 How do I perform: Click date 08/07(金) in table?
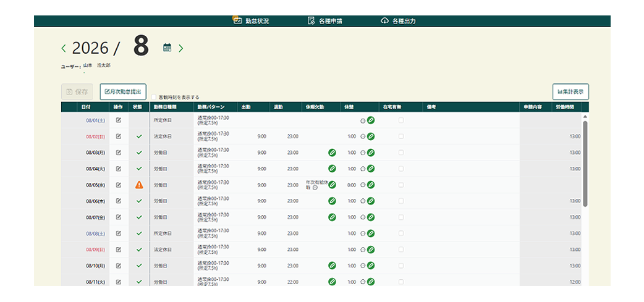95,217
